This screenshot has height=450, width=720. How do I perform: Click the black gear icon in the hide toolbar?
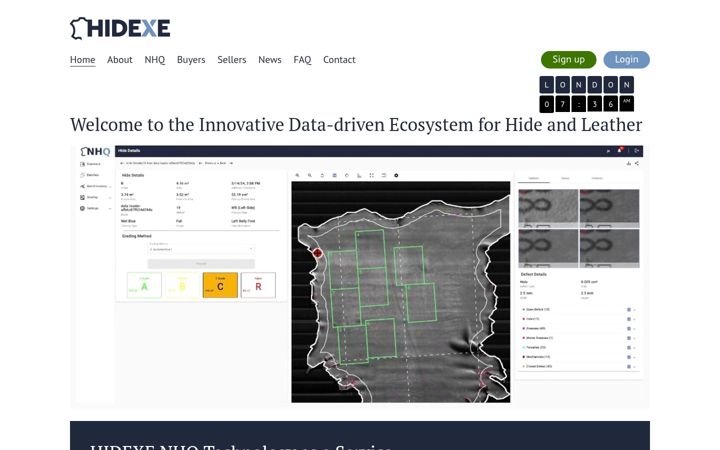click(396, 175)
